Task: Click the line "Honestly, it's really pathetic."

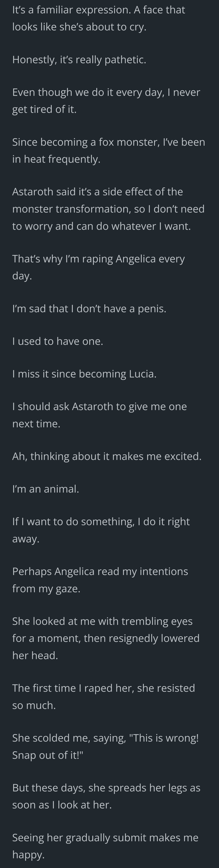Action: click(79, 60)
